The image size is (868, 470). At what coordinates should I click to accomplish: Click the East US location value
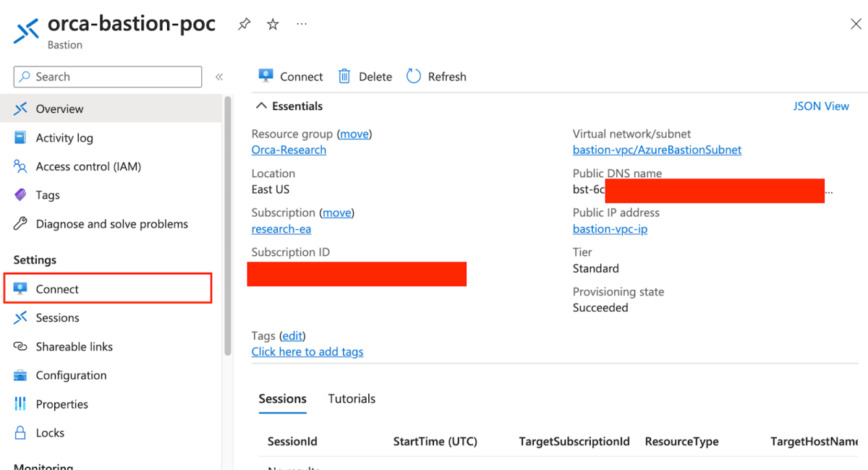[x=271, y=189]
